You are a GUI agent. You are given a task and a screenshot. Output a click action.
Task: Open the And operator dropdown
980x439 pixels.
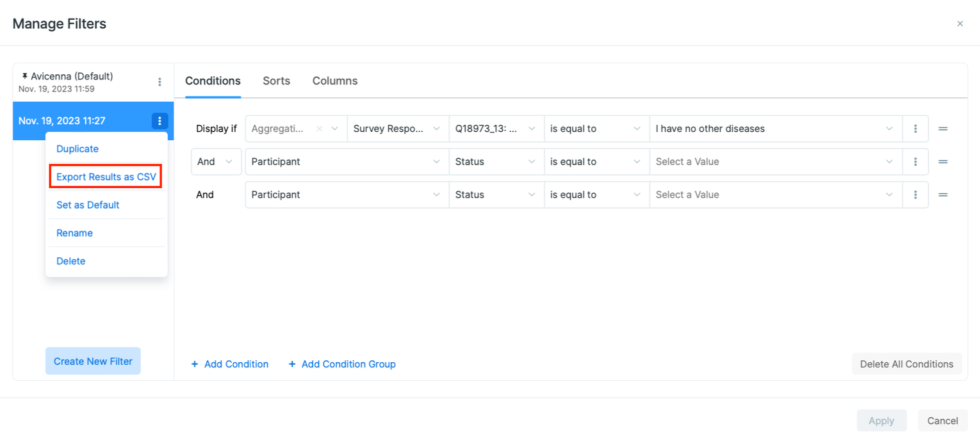coord(216,161)
